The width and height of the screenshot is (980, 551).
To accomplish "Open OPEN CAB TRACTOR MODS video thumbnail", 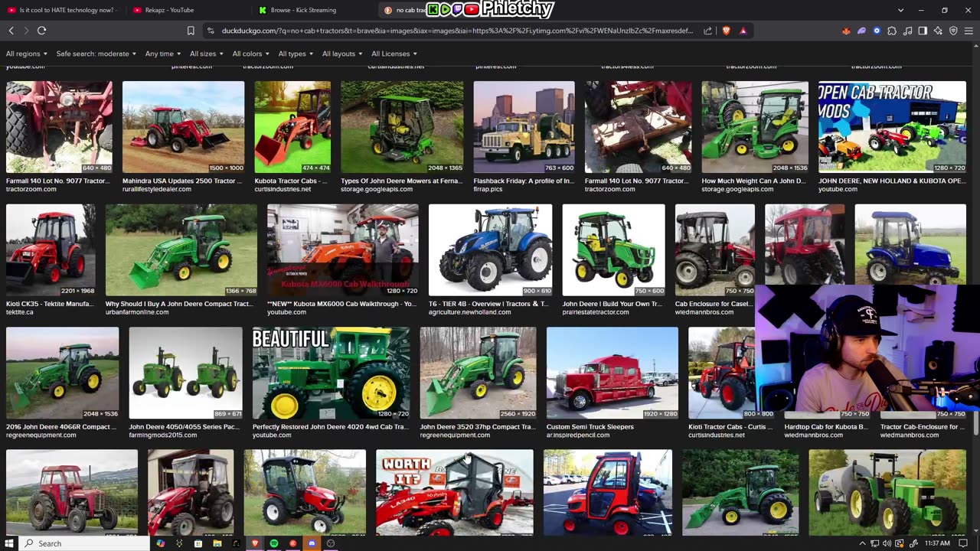I will (x=892, y=127).
